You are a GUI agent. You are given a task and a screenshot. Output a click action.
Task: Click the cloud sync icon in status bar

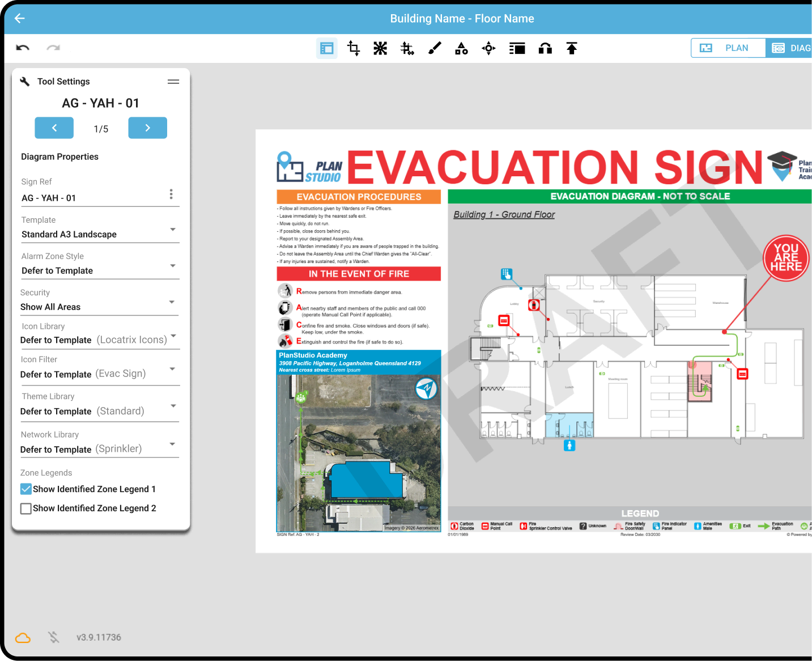23,637
